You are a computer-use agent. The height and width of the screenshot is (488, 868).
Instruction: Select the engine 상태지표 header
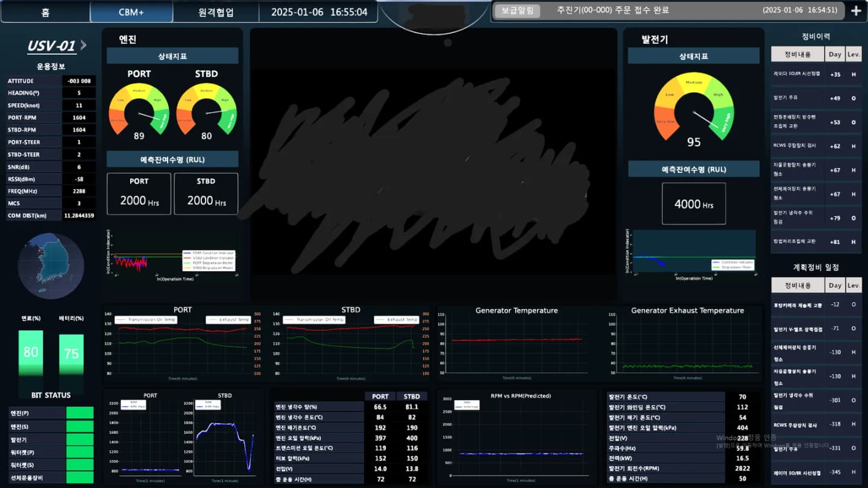(172, 56)
